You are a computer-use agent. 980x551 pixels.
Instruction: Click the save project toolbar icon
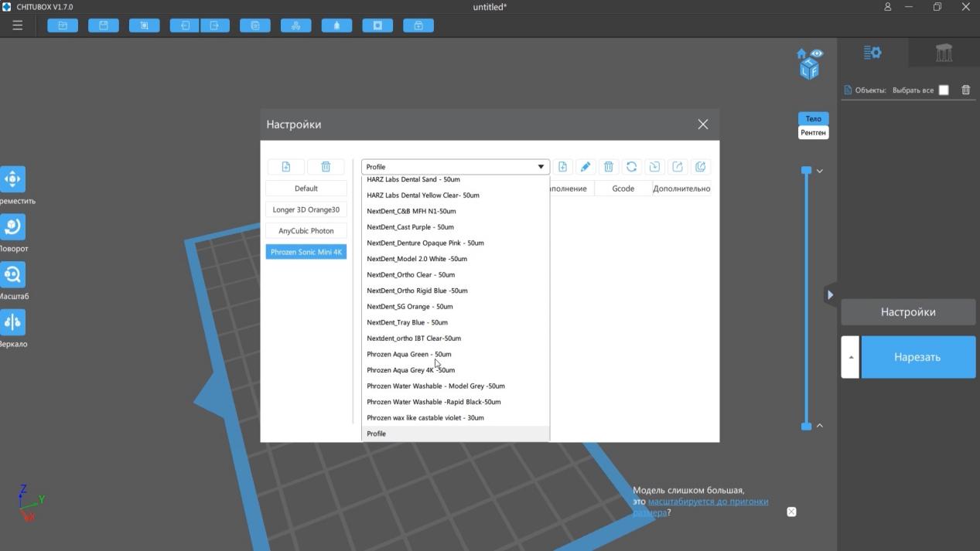104,26
